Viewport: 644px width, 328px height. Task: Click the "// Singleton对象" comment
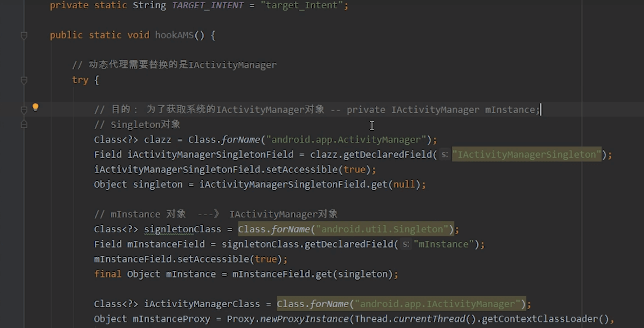coord(137,125)
